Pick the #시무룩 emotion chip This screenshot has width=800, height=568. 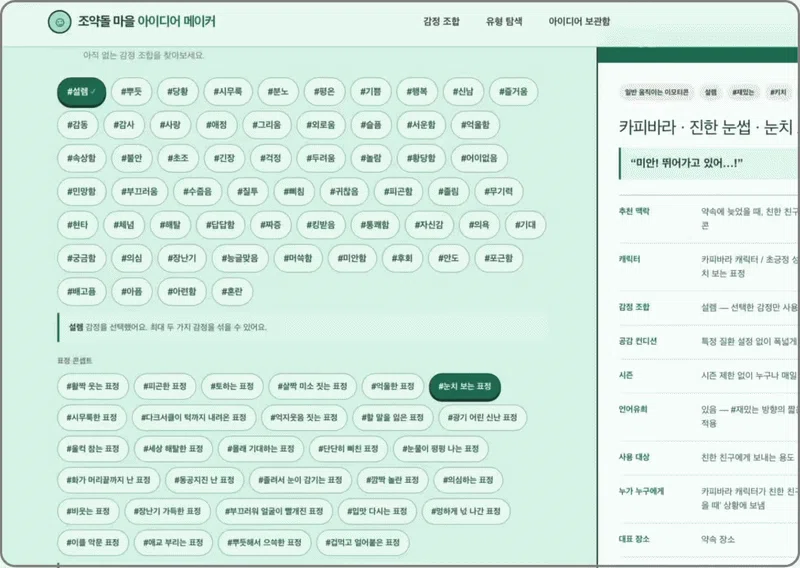click(x=228, y=92)
